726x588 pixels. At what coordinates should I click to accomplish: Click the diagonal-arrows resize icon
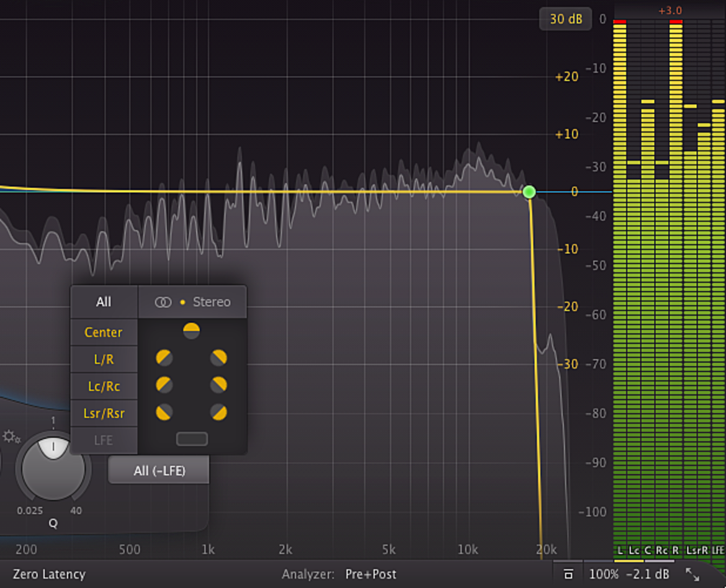692,574
